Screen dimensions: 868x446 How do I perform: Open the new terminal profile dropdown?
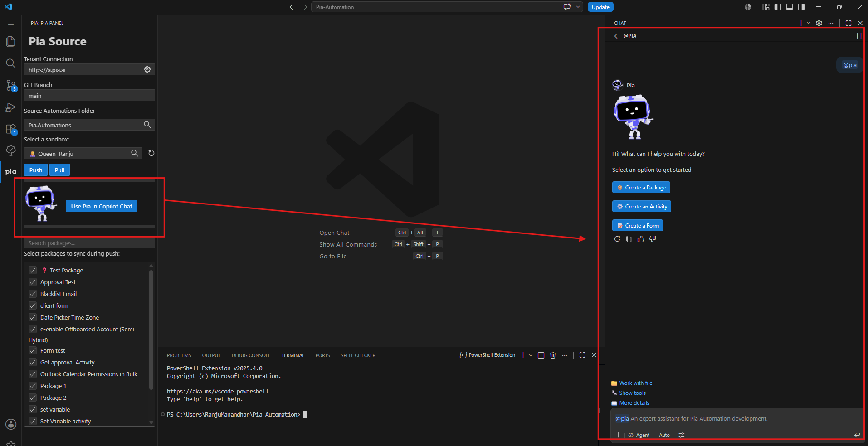point(531,355)
